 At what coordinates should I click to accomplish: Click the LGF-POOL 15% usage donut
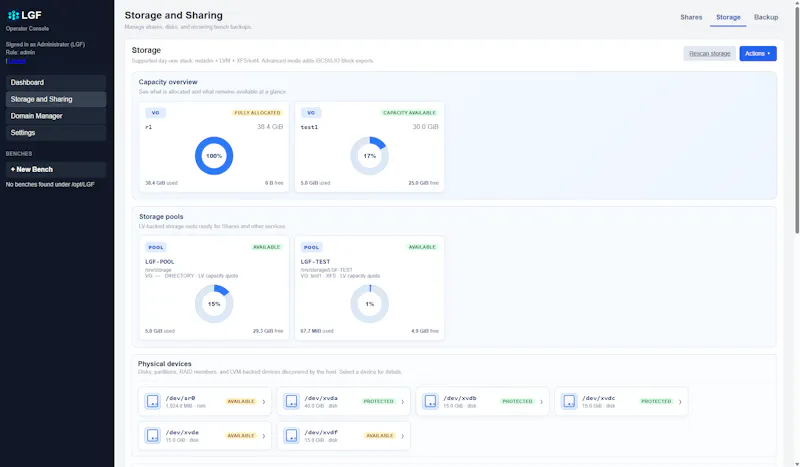[x=214, y=304]
